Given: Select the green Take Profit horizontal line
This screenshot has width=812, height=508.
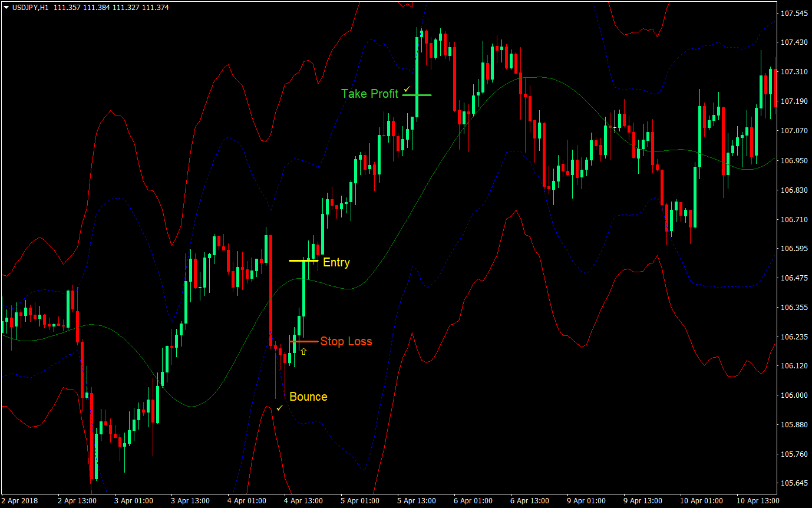Looking at the screenshot, I should click(417, 94).
